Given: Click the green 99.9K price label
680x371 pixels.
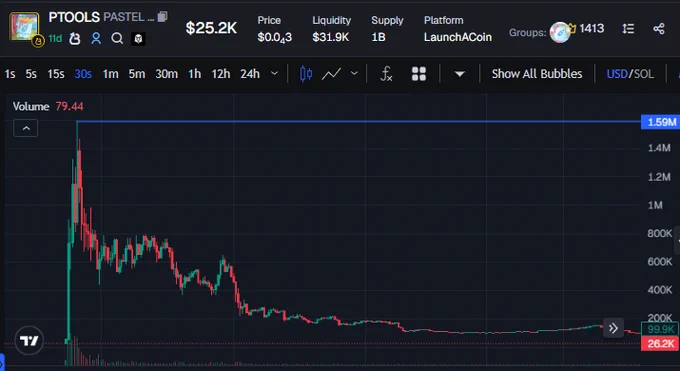Looking at the screenshot, I should pos(660,329).
